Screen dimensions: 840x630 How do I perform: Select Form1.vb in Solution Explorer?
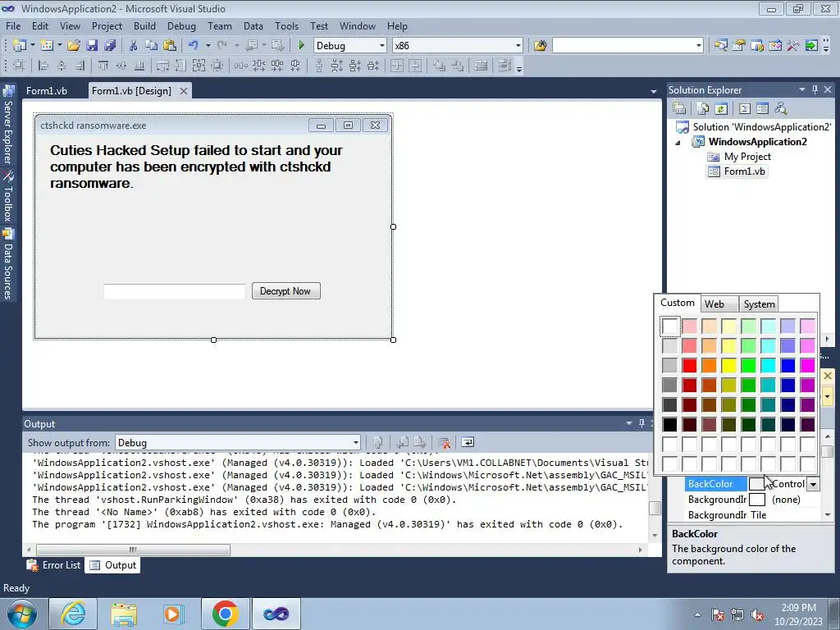tap(744, 171)
